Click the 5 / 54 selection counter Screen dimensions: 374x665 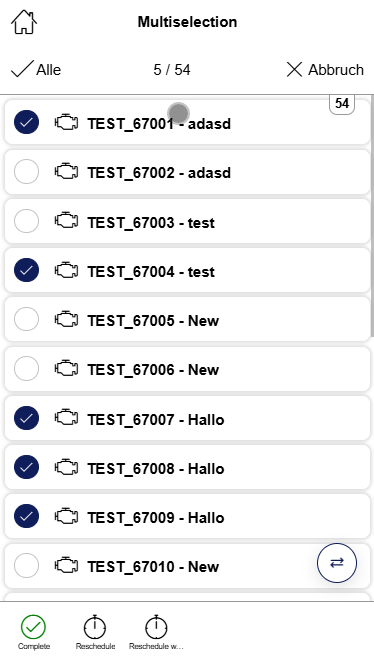tap(172, 70)
